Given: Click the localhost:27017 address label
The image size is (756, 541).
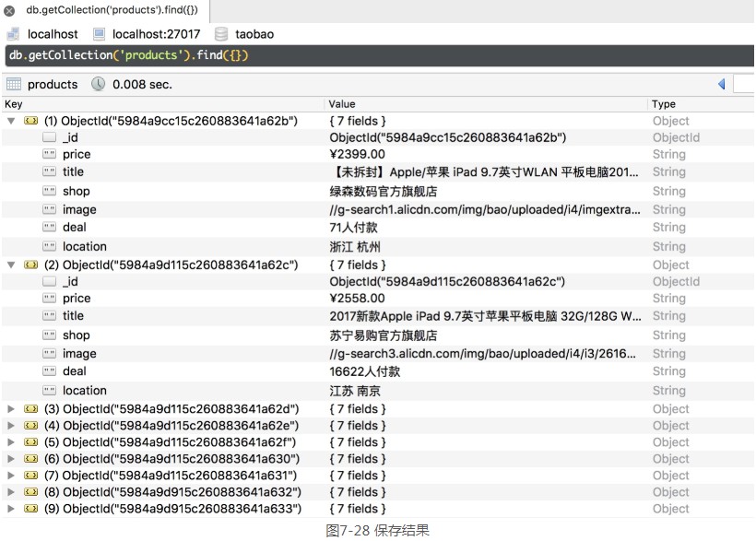Looking at the screenshot, I should 156,34.
